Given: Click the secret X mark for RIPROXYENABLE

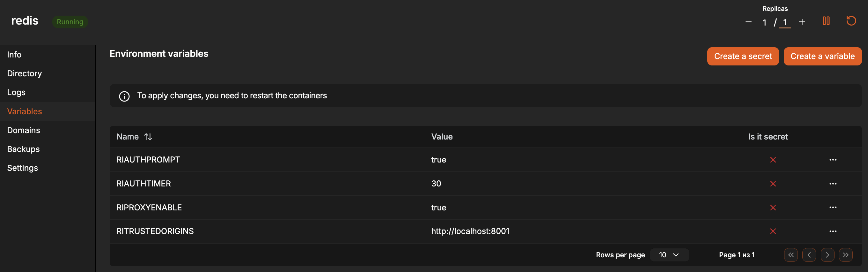Looking at the screenshot, I should click(773, 208).
